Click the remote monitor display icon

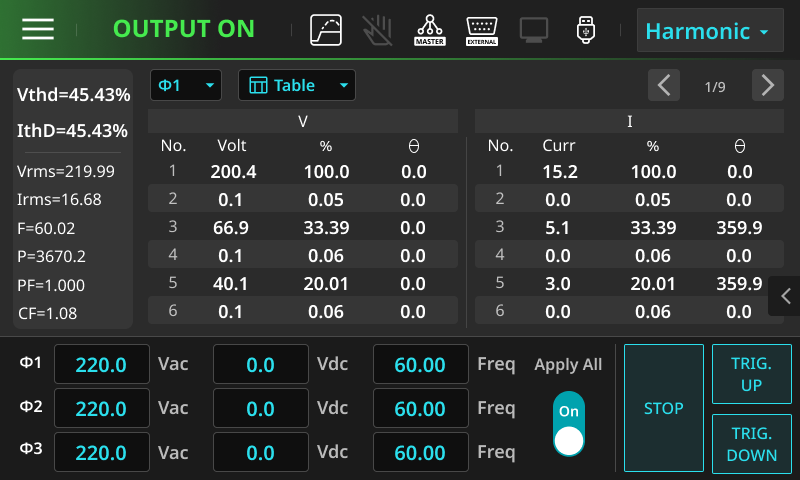[x=534, y=30]
